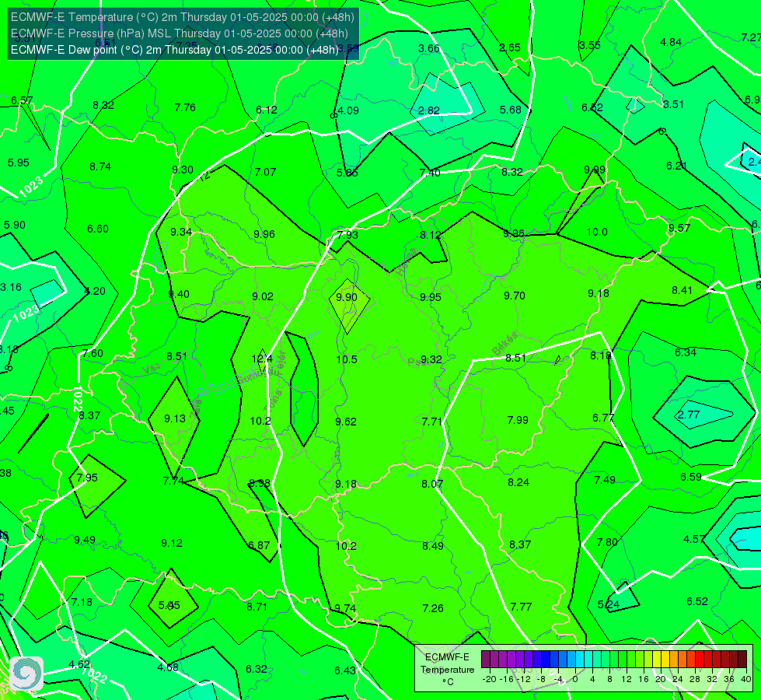Viewport: 761px width, 700px height.
Task: Click the 7.40 temperature value
Action: 430,173
